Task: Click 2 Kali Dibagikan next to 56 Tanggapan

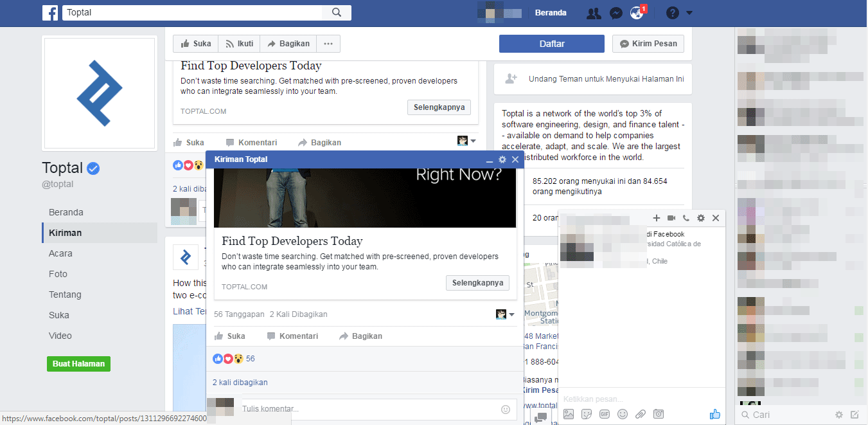Action: (x=298, y=314)
